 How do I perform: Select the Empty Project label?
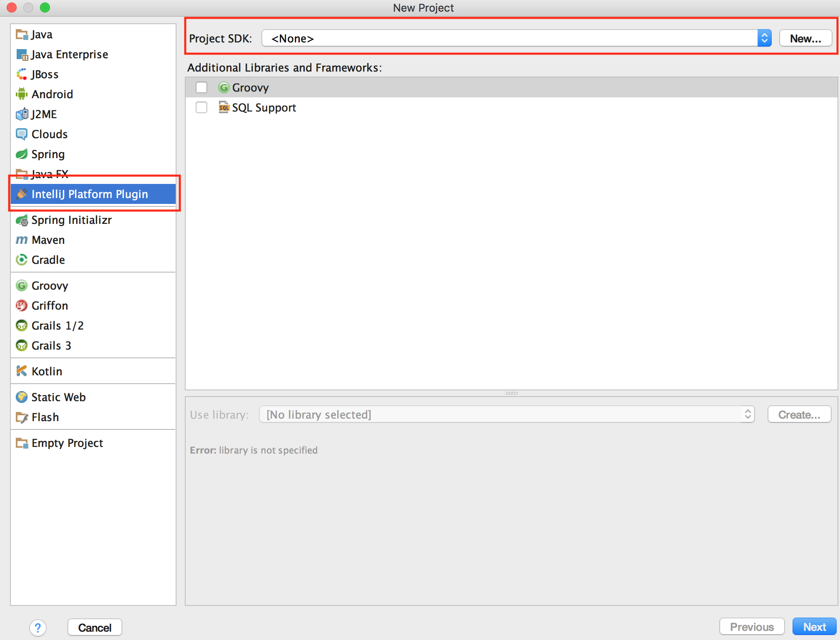tap(67, 443)
